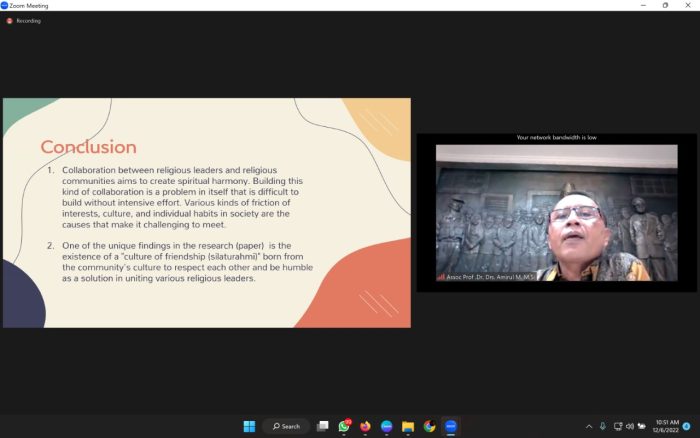Open the notification center badge
The width and height of the screenshot is (700, 438).
click(686, 426)
